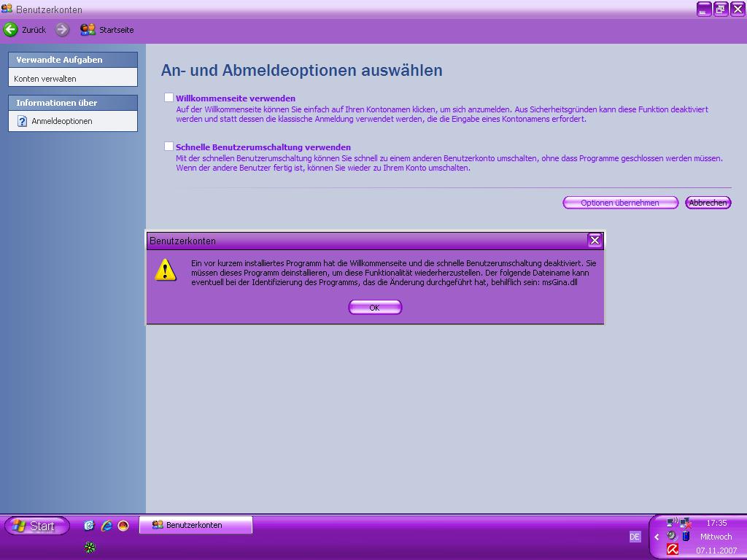
Task: Click the help question-mark icon beside Anmeldeoptionen
Action: click(x=23, y=121)
